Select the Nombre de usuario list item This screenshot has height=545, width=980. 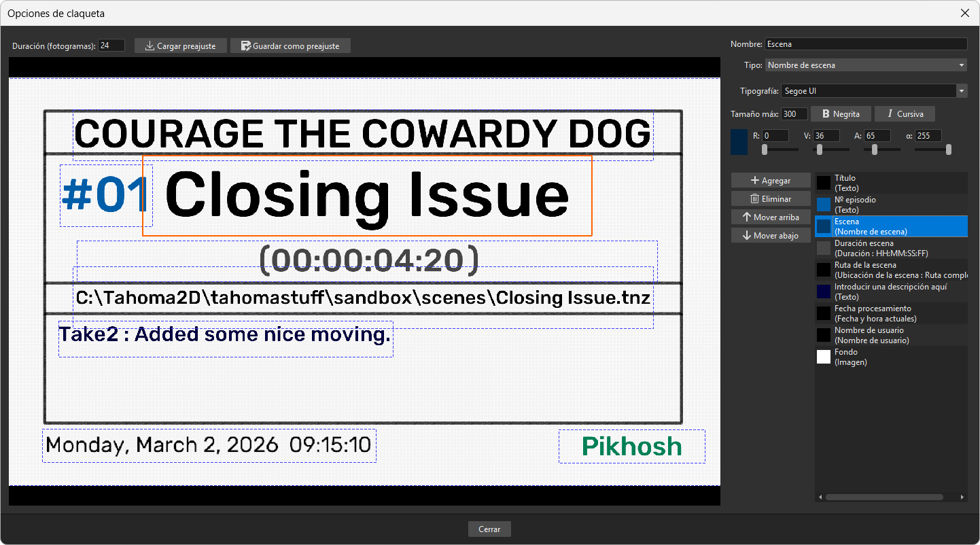click(891, 335)
